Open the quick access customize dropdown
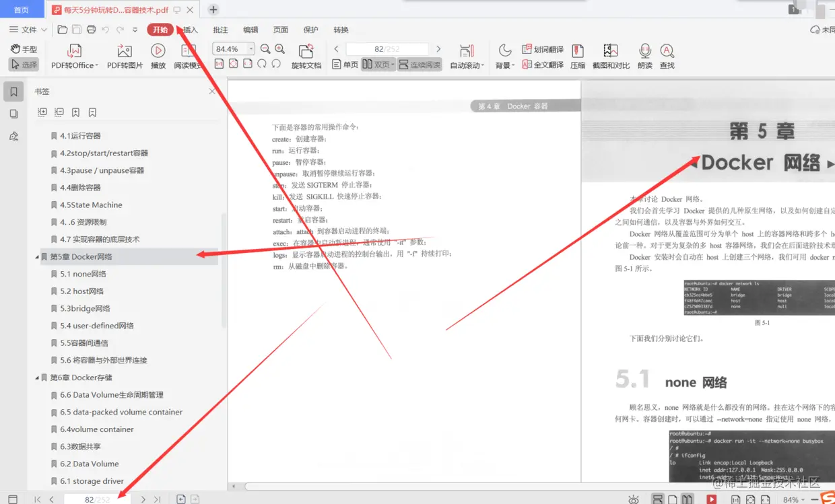The width and height of the screenshot is (835, 504). [x=135, y=30]
